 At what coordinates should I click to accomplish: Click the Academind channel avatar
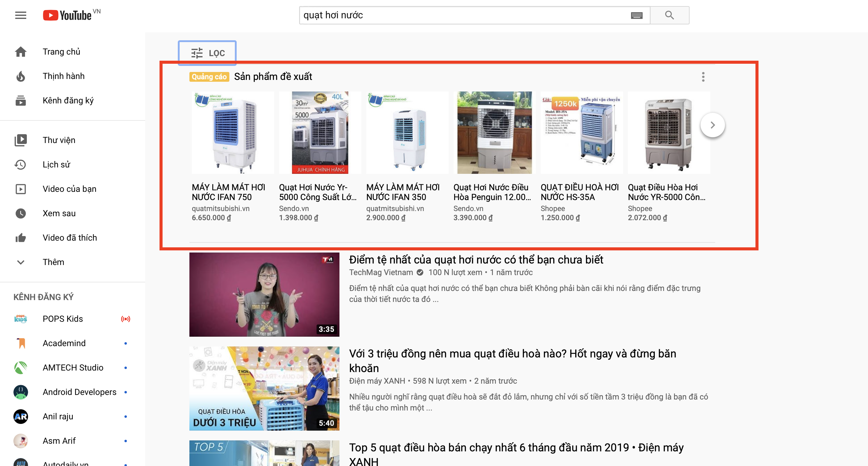click(x=20, y=343)
